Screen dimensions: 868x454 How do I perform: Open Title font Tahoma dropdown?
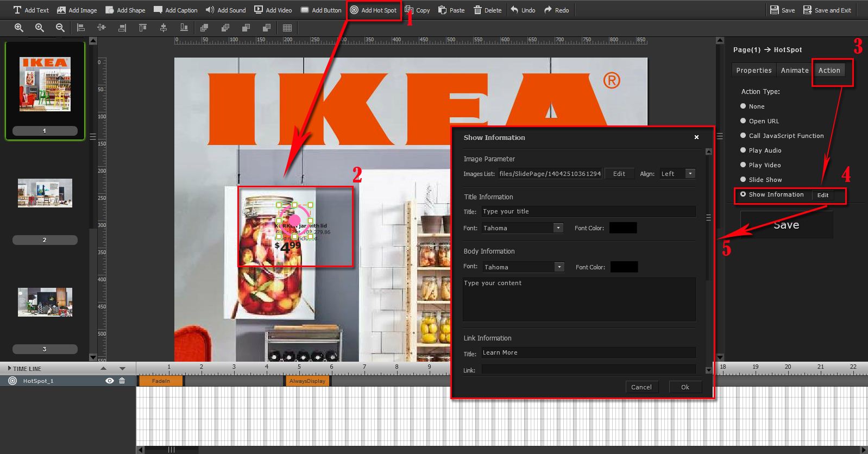pos(522,228)
